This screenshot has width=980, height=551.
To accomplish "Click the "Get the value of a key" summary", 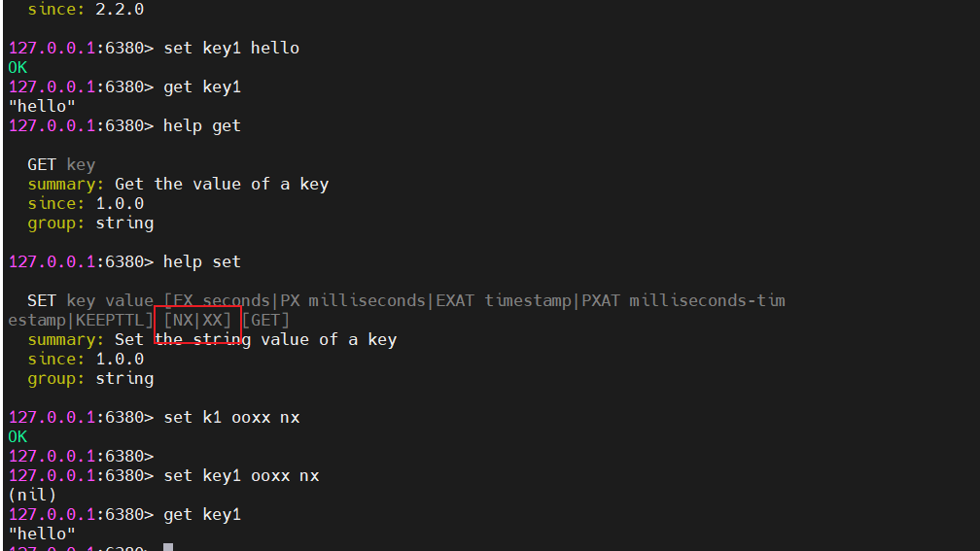I will tap(221, 184).
